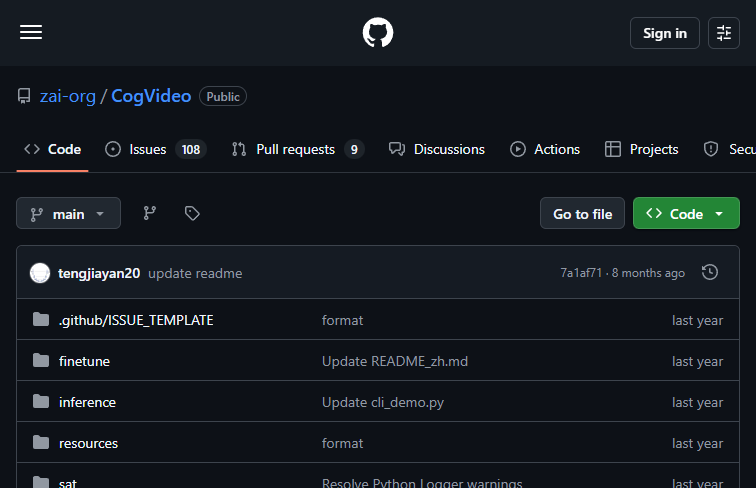Open the finetune folder
The height and width of the screenshot is (488, 756).
pos(84,361)
